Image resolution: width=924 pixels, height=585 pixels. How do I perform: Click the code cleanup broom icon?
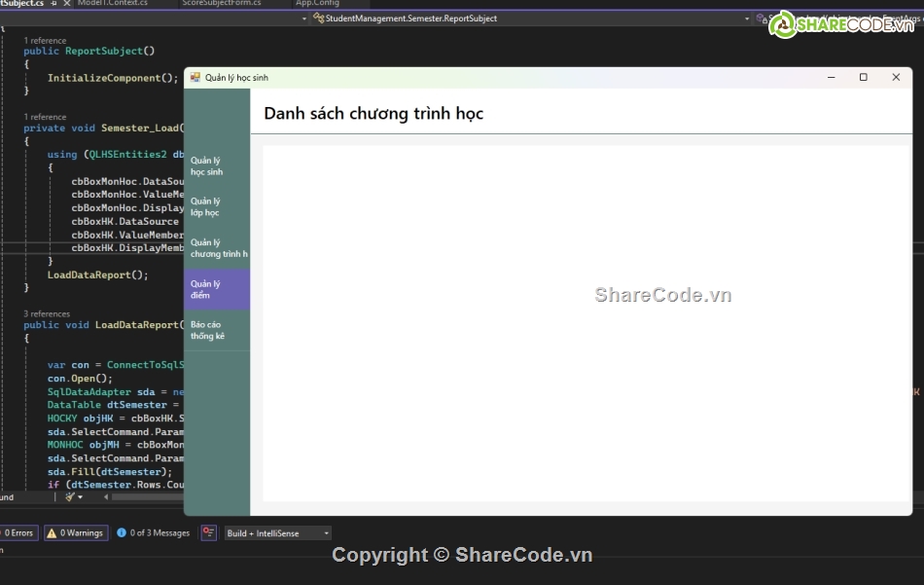click(69, 497)
